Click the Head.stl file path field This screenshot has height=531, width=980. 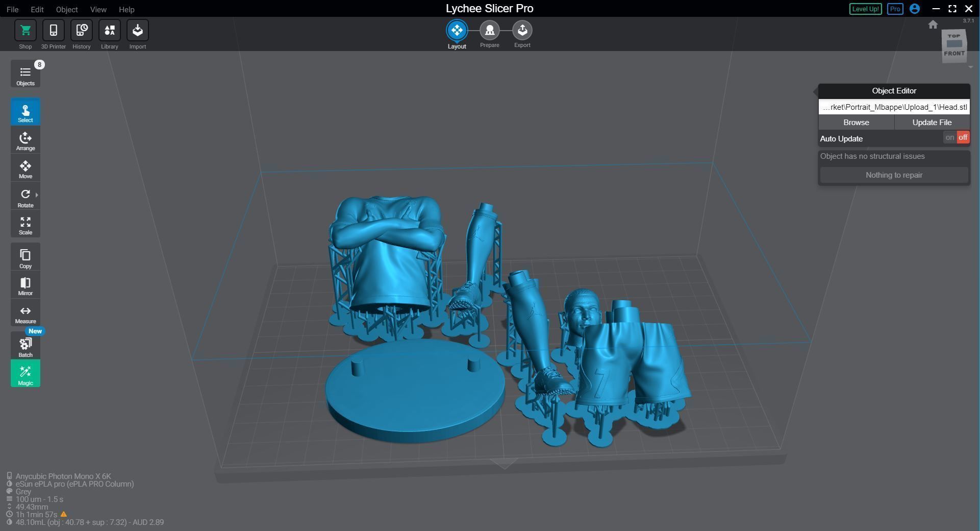coord(894,107)
